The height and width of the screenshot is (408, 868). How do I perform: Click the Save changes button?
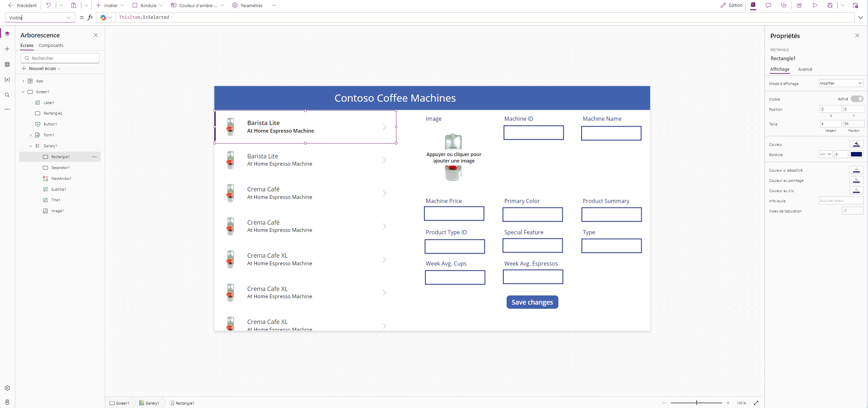pyautogui.click(x=532, y=302)
